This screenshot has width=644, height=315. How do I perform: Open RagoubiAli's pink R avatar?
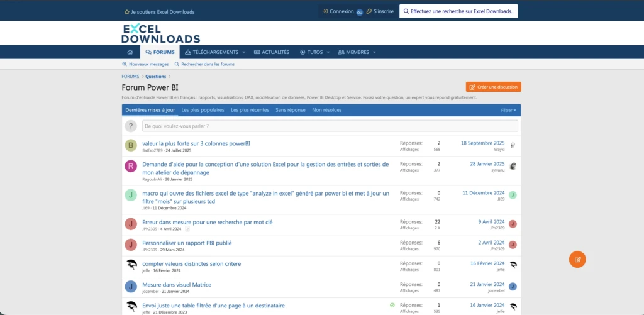tap(131, 166)
